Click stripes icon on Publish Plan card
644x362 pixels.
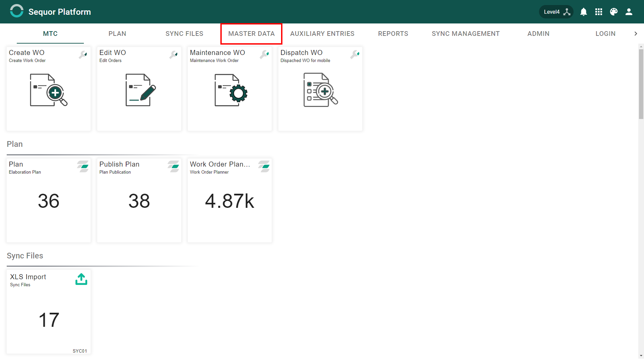coord(173,166)
